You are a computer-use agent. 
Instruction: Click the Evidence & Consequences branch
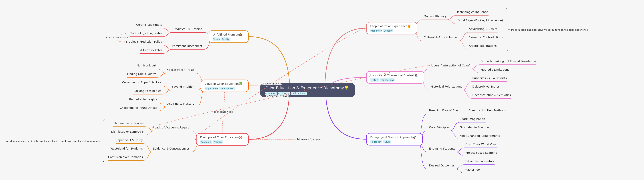coord(171,149)
